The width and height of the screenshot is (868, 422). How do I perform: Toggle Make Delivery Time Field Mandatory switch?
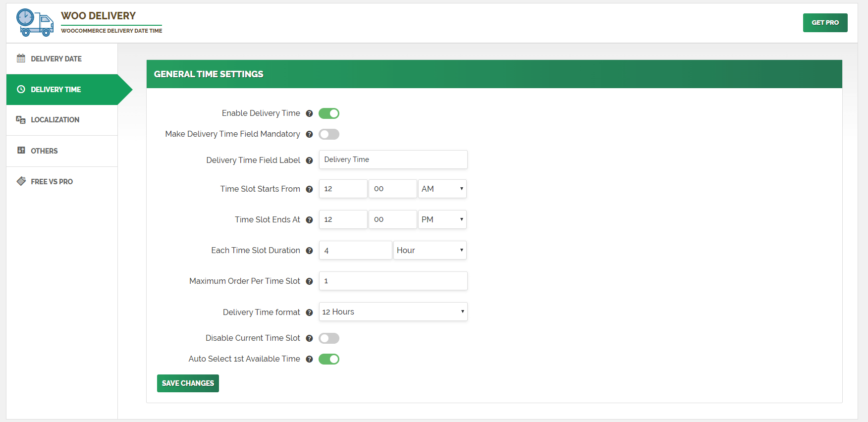point(329,134)
